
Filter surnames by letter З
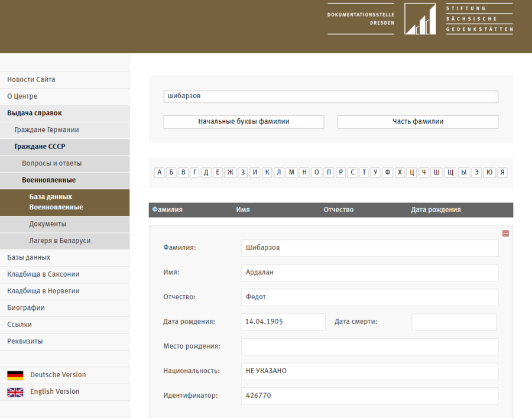pyautogui.click(x=242, y=173)
